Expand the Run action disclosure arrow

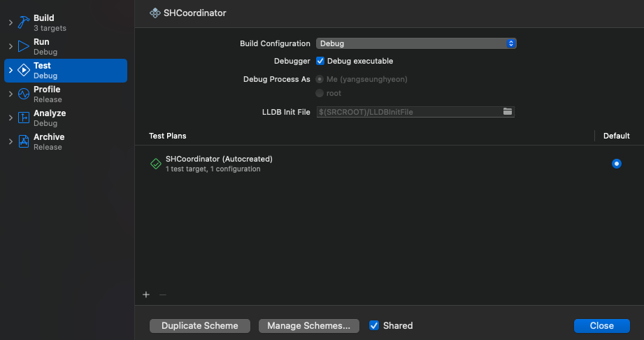[x=10, y=46]
